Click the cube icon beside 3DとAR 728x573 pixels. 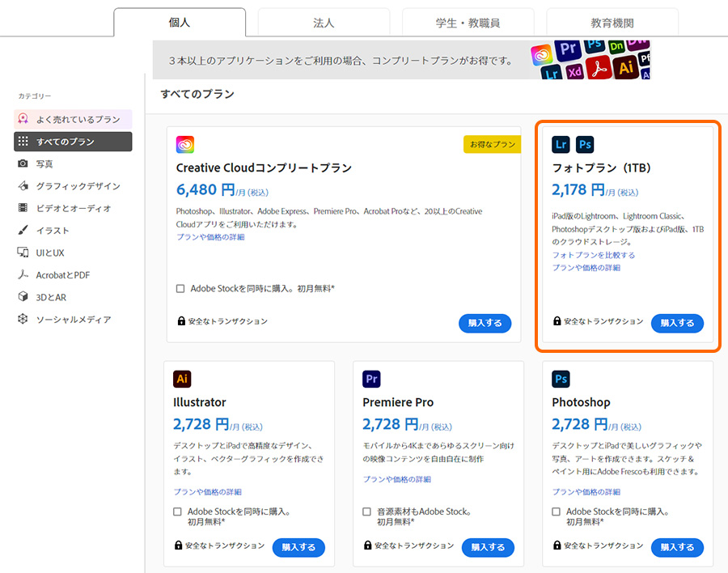[23, 296]
